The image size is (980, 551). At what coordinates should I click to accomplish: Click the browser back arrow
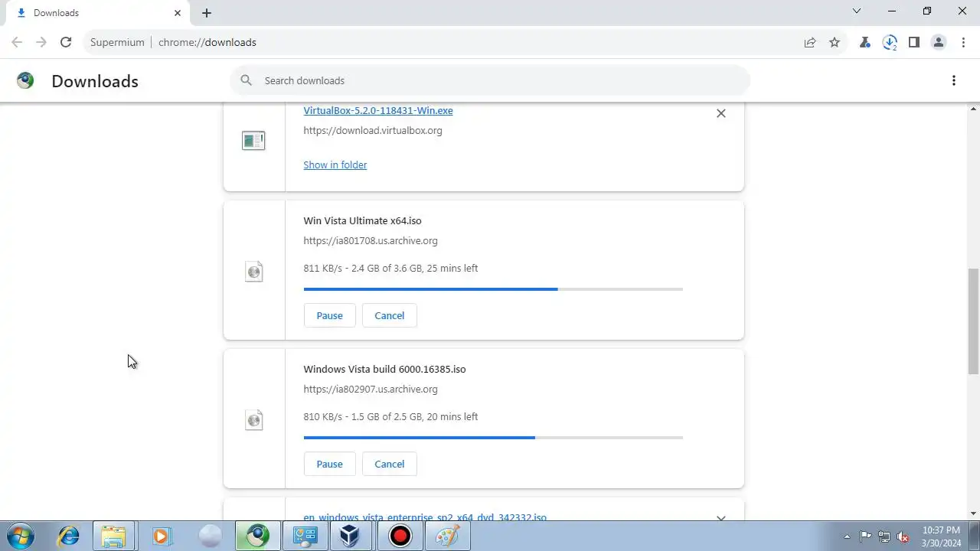[17, 42]
